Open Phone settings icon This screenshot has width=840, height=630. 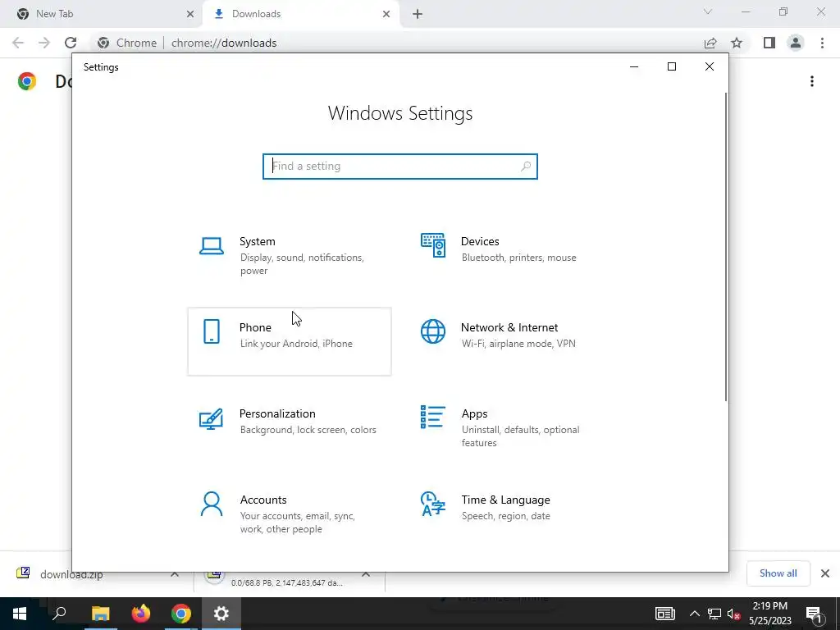point(212,331)
